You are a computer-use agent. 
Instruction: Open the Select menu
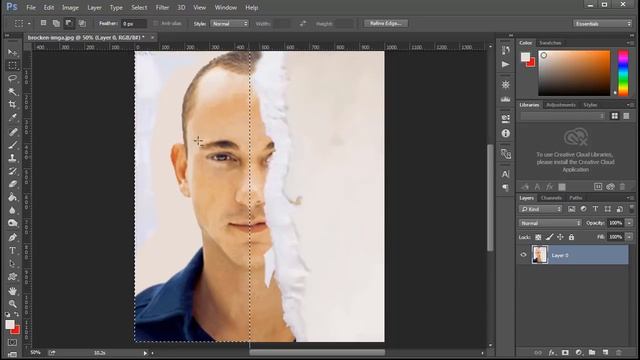(x=139, y=7)
